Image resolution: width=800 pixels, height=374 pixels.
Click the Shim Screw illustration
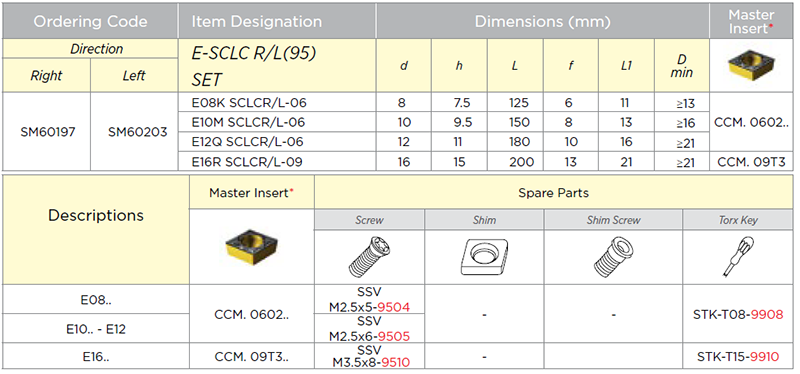(x=613, y=257)
